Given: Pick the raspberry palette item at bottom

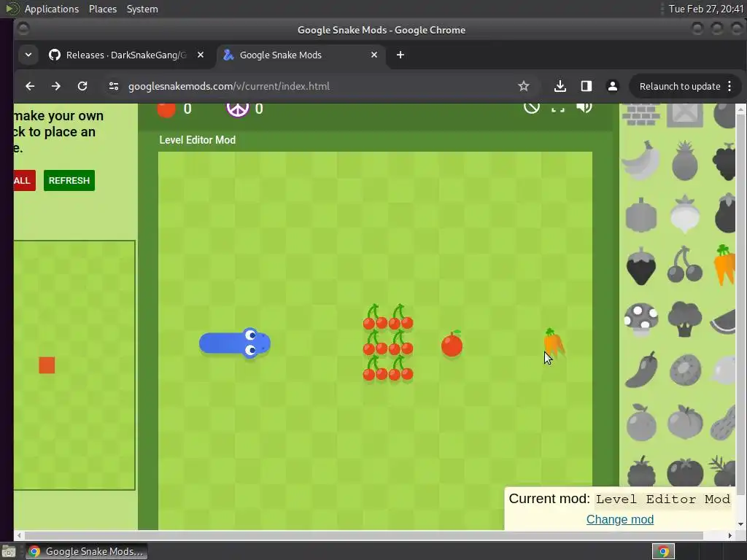Looking at the screenshot, I should coord(641,472).
